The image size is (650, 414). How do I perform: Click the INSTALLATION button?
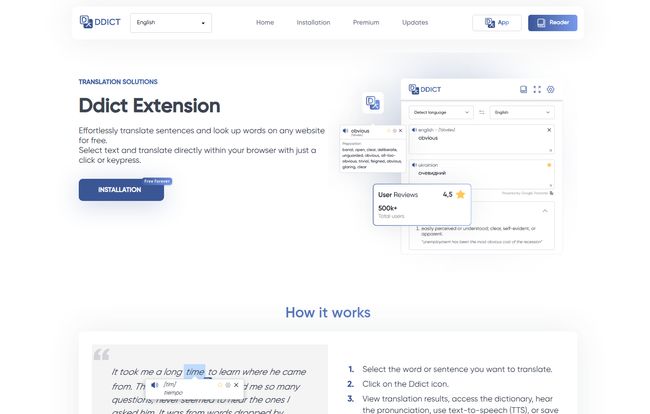(121, 190)
